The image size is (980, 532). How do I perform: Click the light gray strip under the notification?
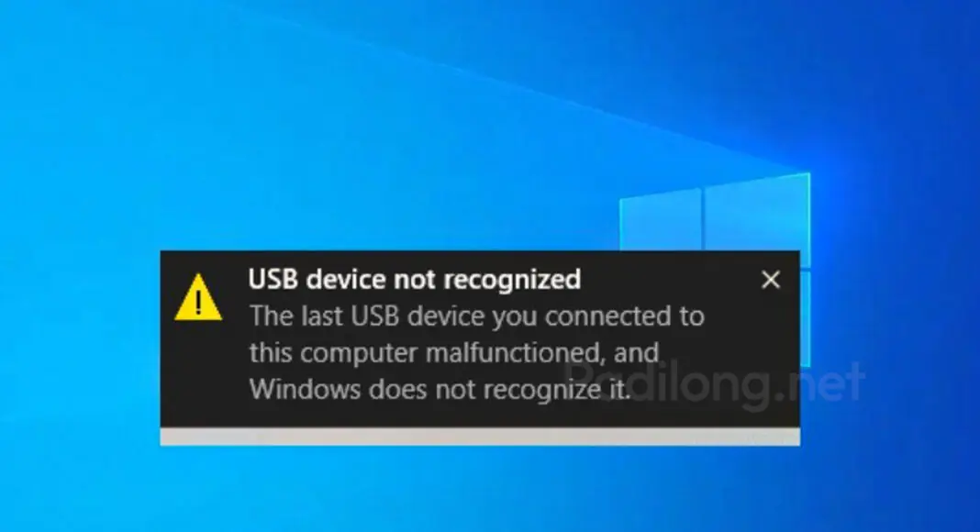tap(480, 437)
